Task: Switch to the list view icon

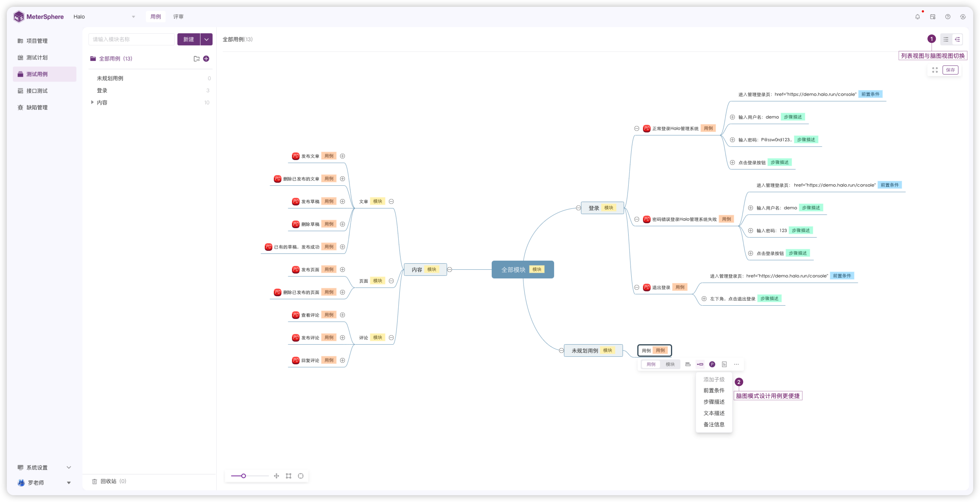Action: pos(946,39)
